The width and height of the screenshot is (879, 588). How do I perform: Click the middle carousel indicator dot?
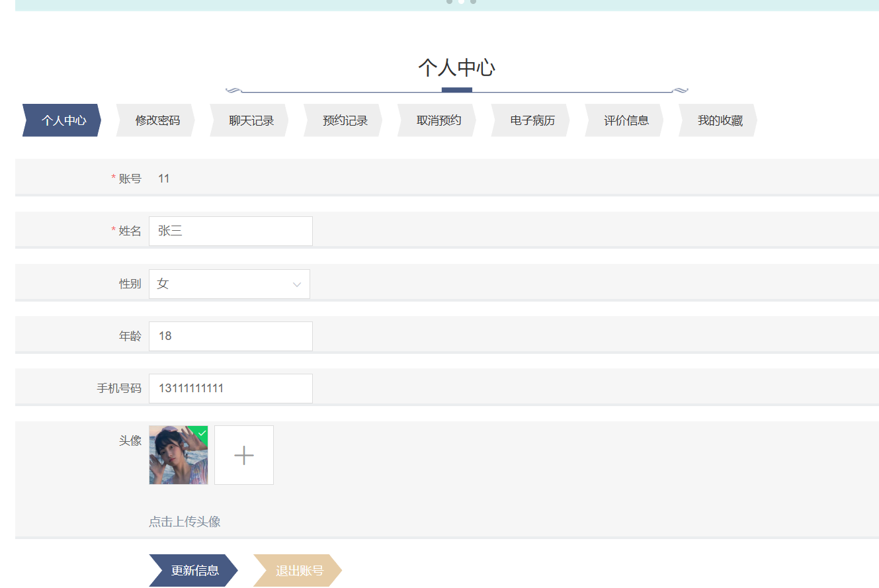461,1
